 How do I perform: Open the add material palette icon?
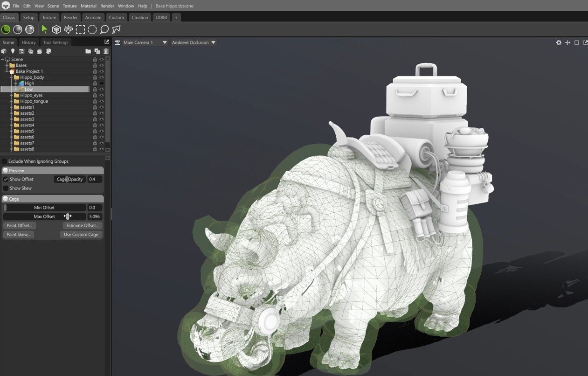pos(48,51)
